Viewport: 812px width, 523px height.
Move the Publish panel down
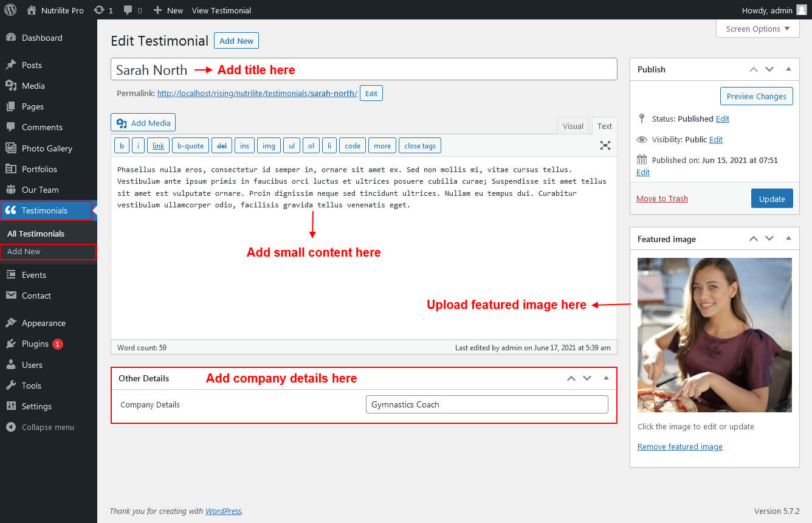point(769,69)
